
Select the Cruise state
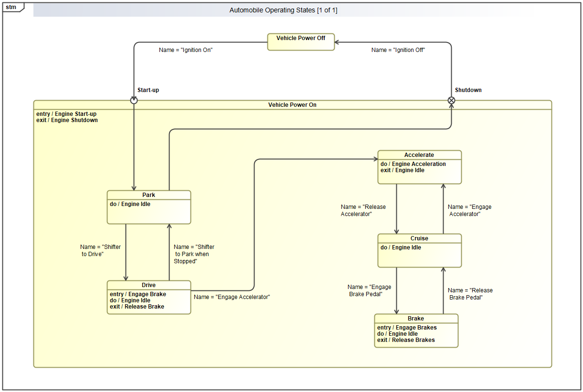point(419,251)
